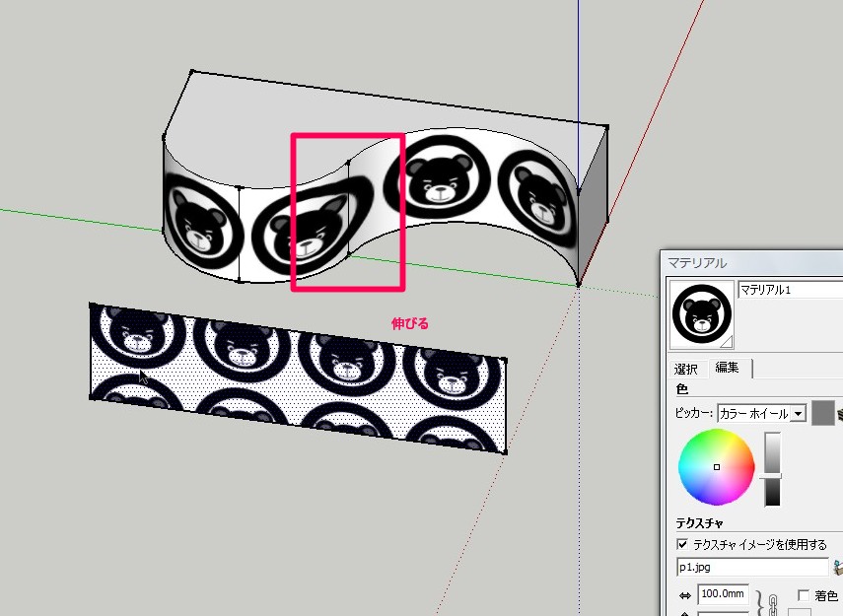The width and height of the screenshot is (843, 616).
Task: Click the p1.jpg texture filename field
Action: pyautogui.click(x=752, y=567)
